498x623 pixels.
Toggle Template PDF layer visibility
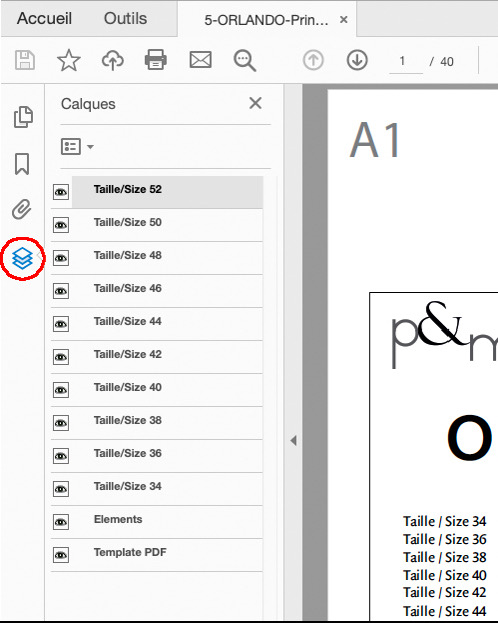[x=61, y=555]
